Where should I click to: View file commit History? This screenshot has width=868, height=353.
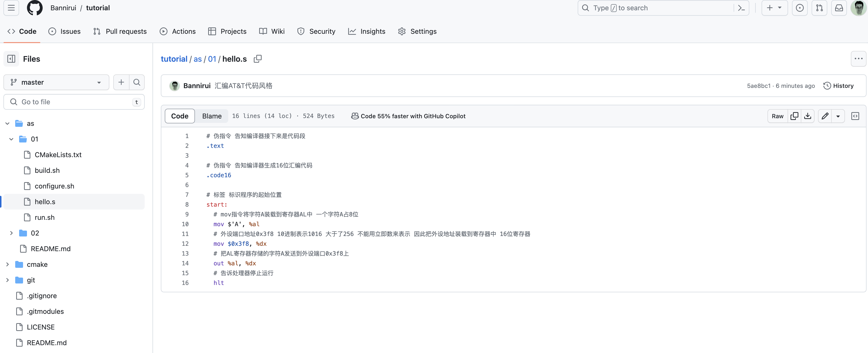(x=838, y=86)
